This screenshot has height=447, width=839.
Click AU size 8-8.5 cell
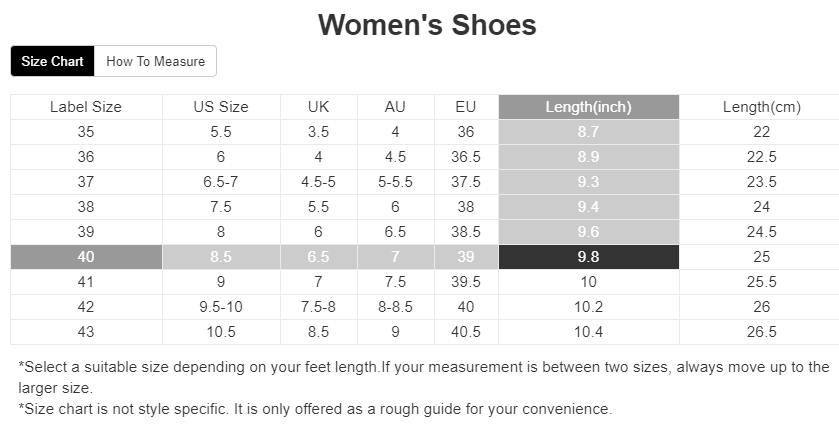395,307
